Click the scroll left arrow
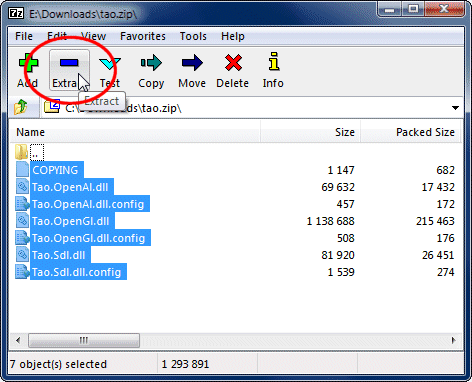The height and width of the screenshot is (382, 472). point(18,340)
